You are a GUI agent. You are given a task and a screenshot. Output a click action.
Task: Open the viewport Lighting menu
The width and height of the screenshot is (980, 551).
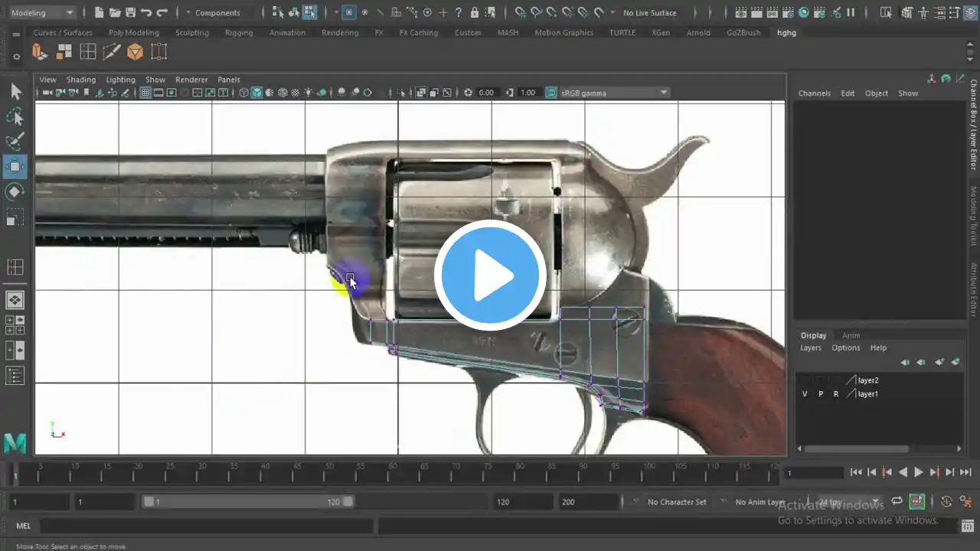point(120,80)
